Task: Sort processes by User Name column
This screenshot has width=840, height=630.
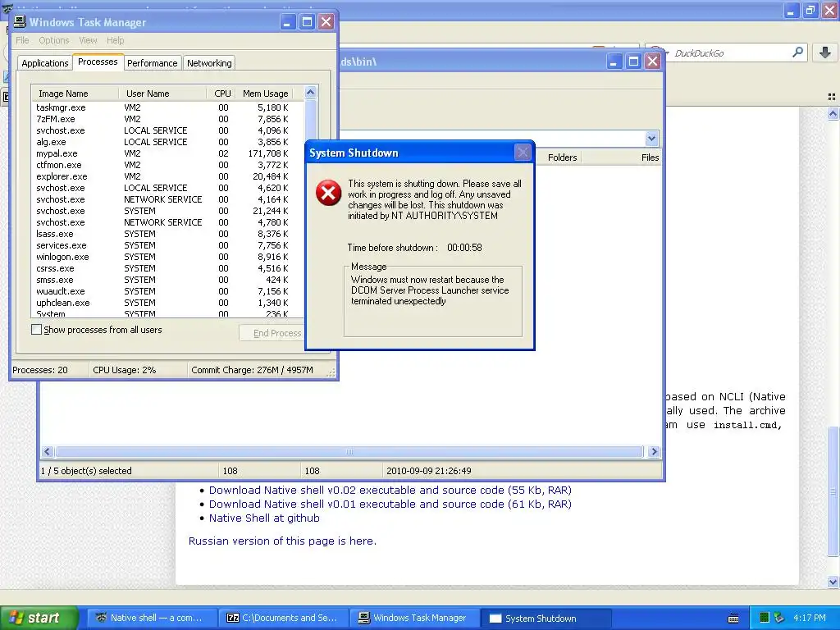Action: click(x=162, y=94)
